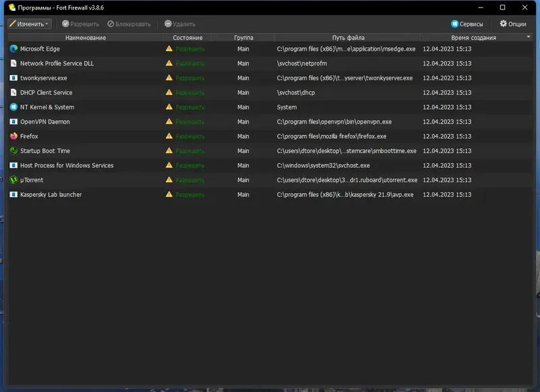Select the DHCP Client Service row
This screenshot has height=392, width=540.
tap(270, 92)
